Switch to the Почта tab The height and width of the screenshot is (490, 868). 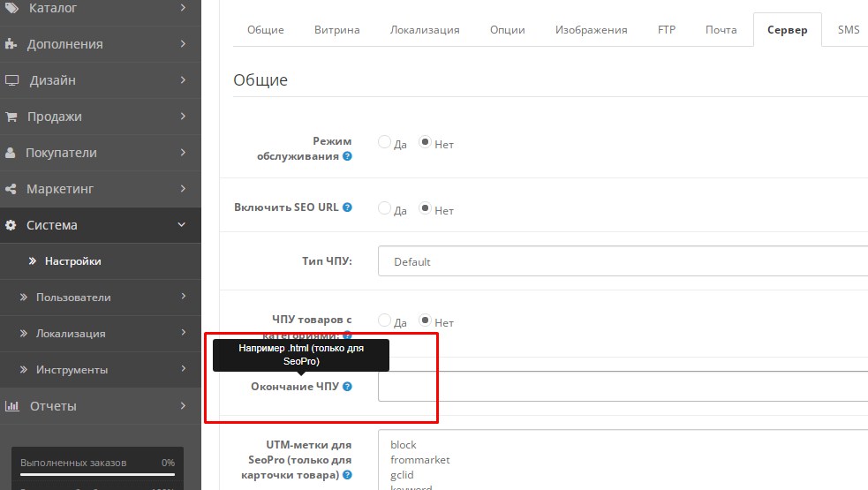[721, 30]
